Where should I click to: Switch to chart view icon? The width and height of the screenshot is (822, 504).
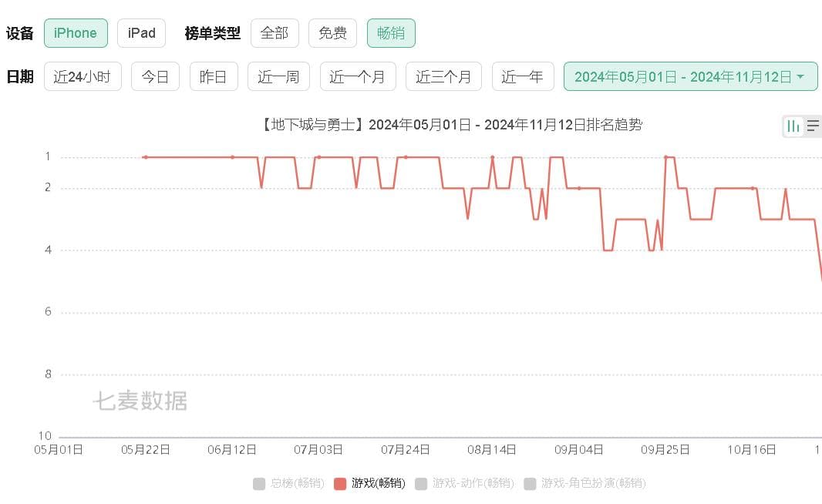793,126
